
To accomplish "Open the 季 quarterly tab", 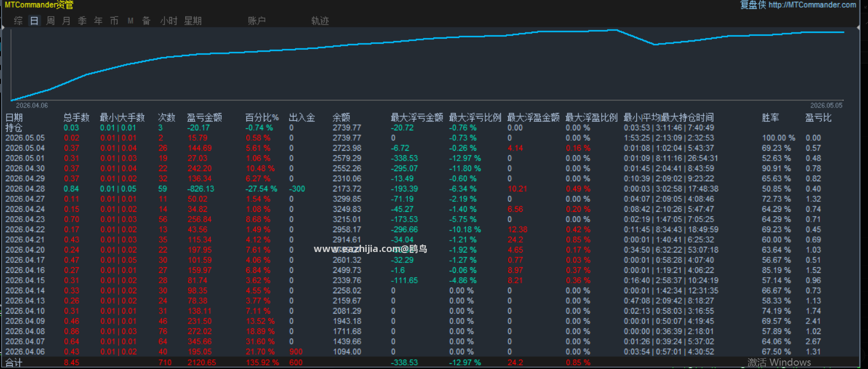I will (x=82, y=21).
